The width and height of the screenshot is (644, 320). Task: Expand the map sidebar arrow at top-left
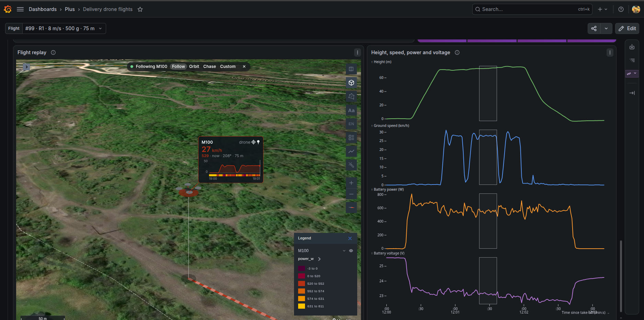pyautogui.click(x=26, y=67)
